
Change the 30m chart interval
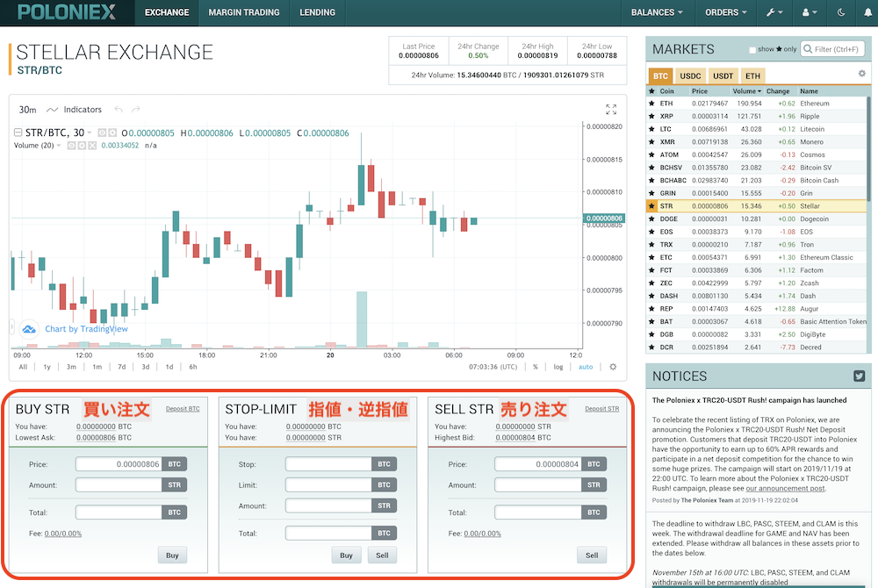(x=27, y=110)
